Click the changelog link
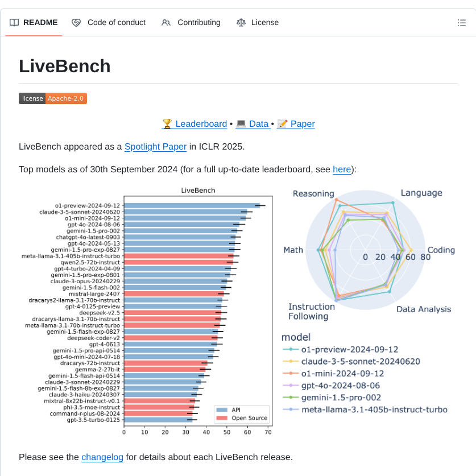The width and height of the screenshot is (476, 476). tap(102, 457)
